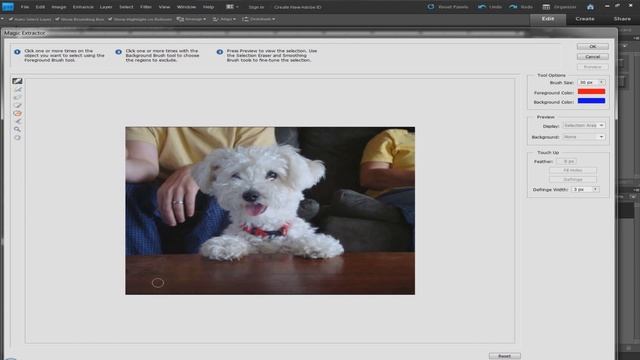Click the Sign In link
The width and height of the screenshot is (640, 360).
pos(256,7)
